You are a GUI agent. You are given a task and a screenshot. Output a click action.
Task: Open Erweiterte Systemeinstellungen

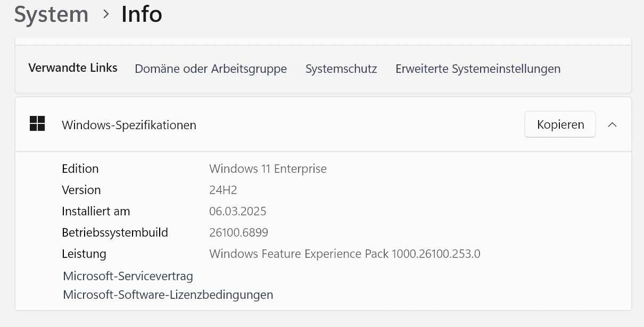(478, 69)
